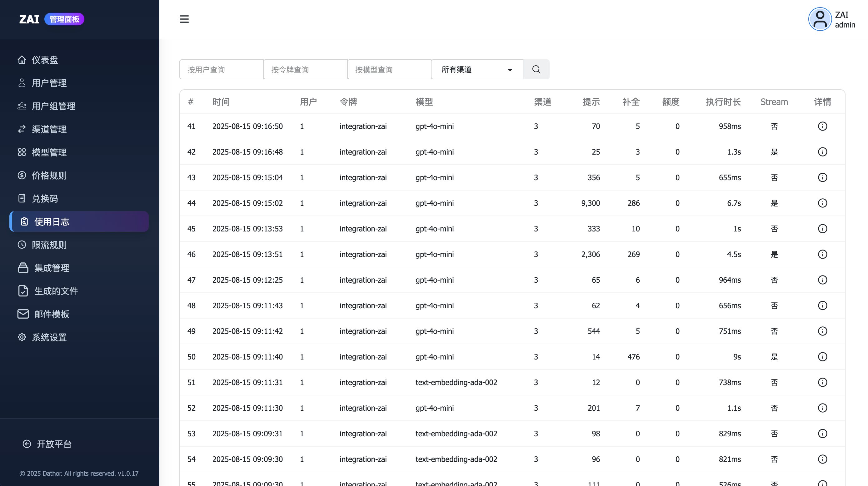Expand the 所有渠道 channel dropdown

476,69
